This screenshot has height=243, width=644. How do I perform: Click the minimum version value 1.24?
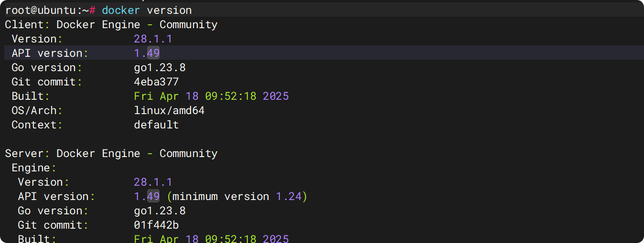click(x=289, y=196)
